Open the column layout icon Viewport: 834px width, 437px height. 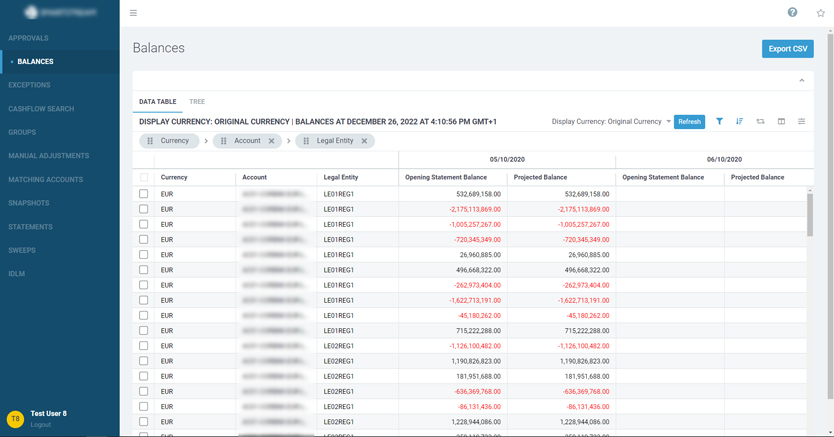(781, 122)
